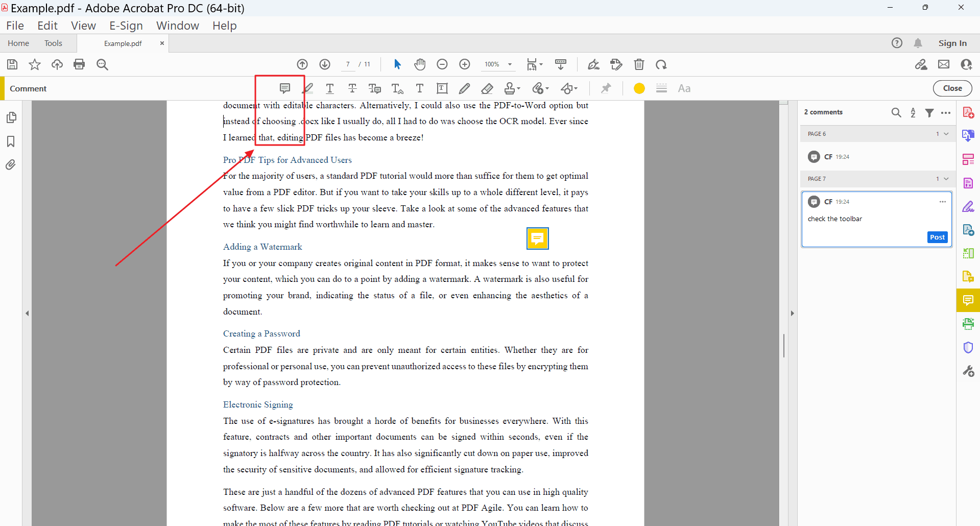Open the Window menu
Image resolution: width=980 pixels, height=526 pixels.
178,26
